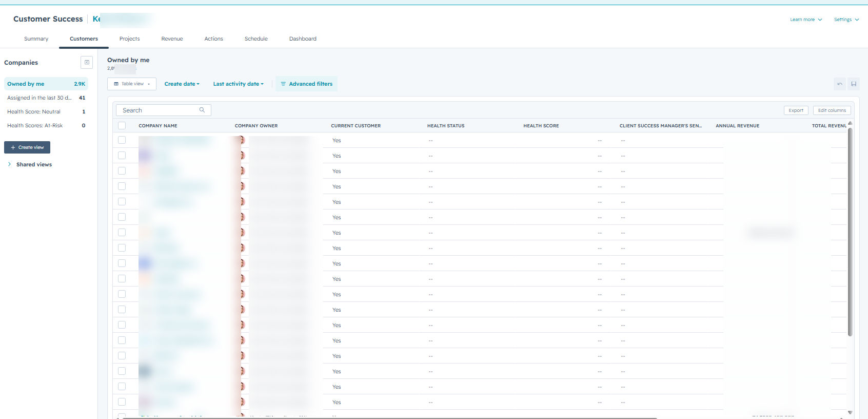Click the CLIENT SUCCESS MANAGER'S SEN.. column header
Viewport: 868px width, 419px height.
click(661, 126)
